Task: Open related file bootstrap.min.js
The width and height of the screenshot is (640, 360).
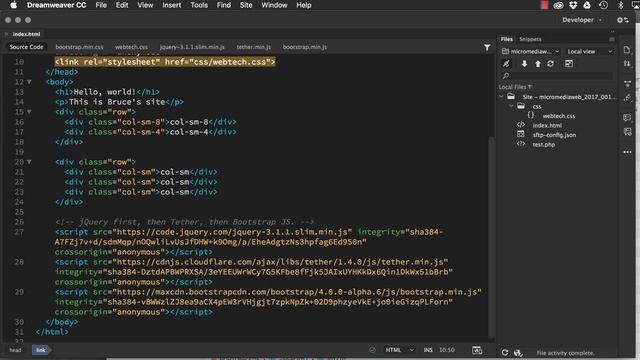Action: [x=304, y=47]
